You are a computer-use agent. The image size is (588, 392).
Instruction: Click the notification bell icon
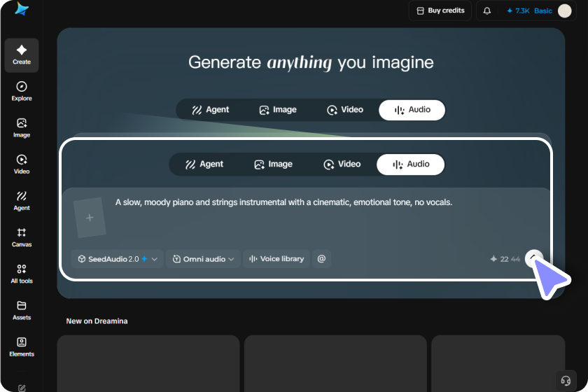tap(486, 11)
